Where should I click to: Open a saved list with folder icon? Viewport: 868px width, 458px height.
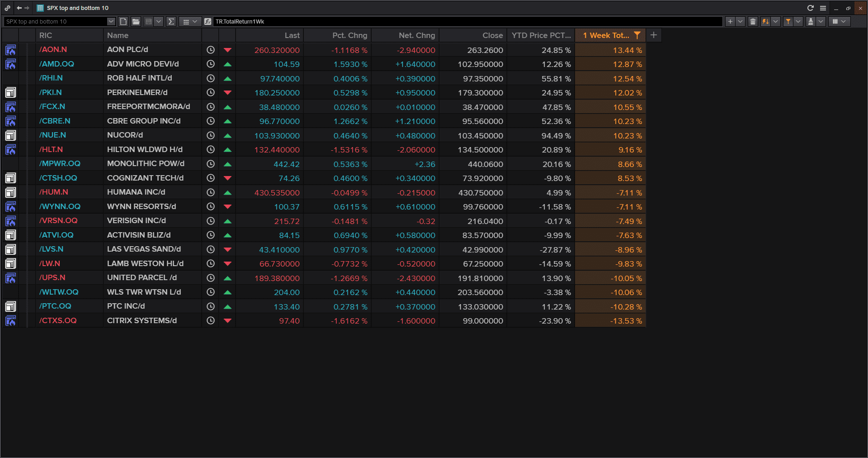(x=136, y=21)
